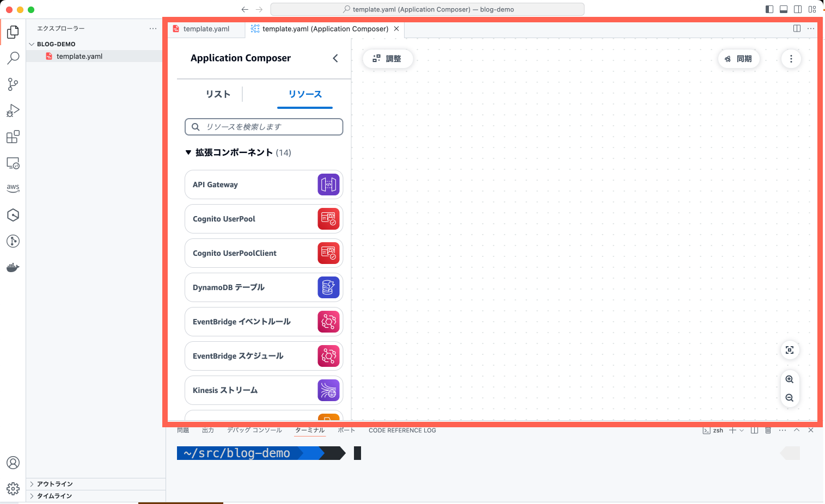Open the Docker view in activity bar
Image resolution: width=825 pixels, height=504 pixels.
(x=13, y=267)
